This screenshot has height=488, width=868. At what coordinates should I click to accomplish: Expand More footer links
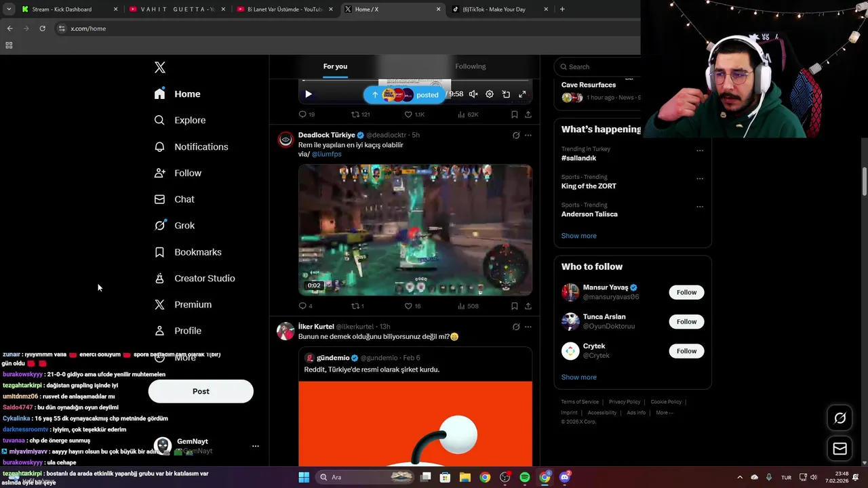click(x=664, y=413)
